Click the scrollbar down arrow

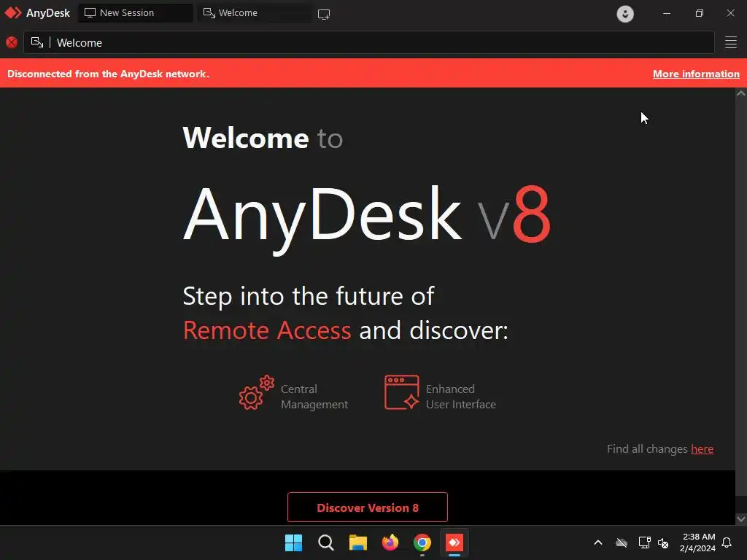tap(741, 518)
